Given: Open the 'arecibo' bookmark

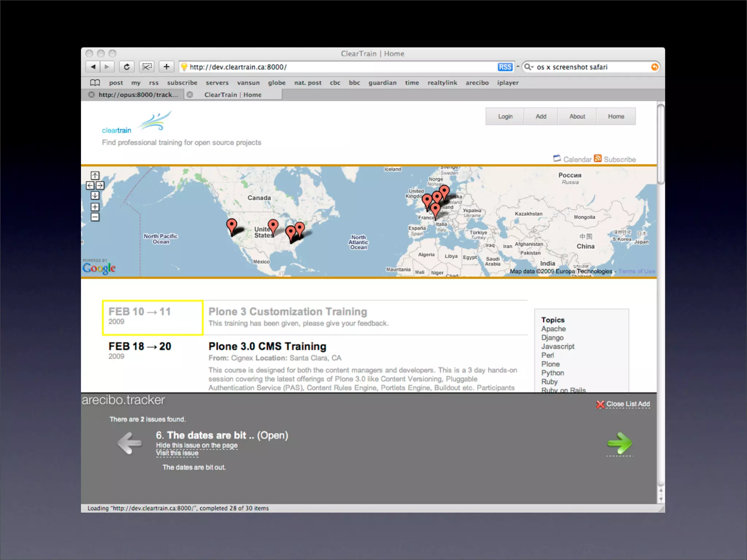Looking at the screenshot, I should [477, 83].
